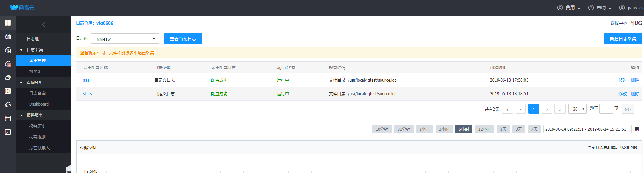Select the 10分钟 time range
Image resolution: width=644 pixels, height=173 pixels.
[x=382, y=129]
